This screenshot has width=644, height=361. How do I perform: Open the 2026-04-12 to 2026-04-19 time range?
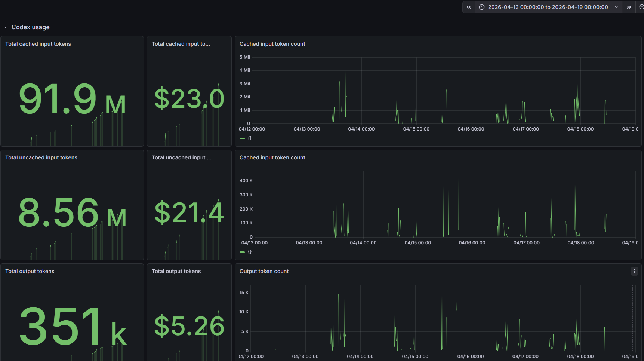tap(548, 7)
